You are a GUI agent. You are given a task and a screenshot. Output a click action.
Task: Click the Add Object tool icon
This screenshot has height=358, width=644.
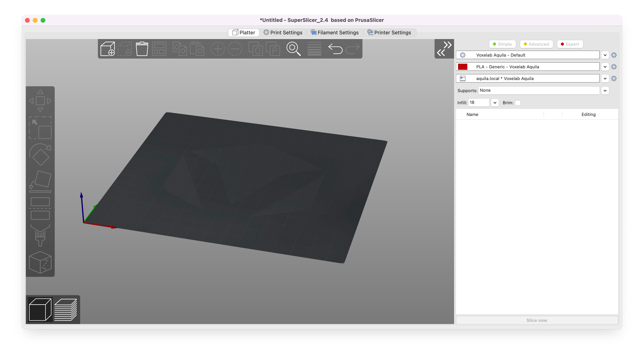coord(107,48)
